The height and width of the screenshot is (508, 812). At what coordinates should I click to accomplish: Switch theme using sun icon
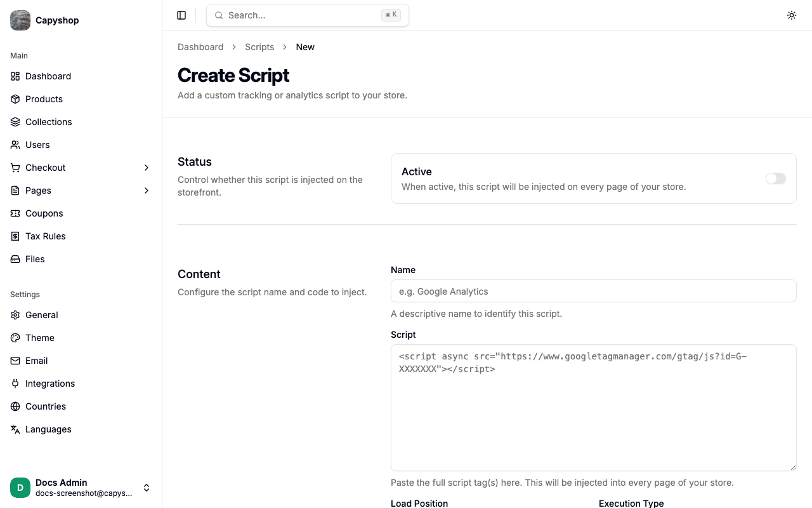coord(792,15)
